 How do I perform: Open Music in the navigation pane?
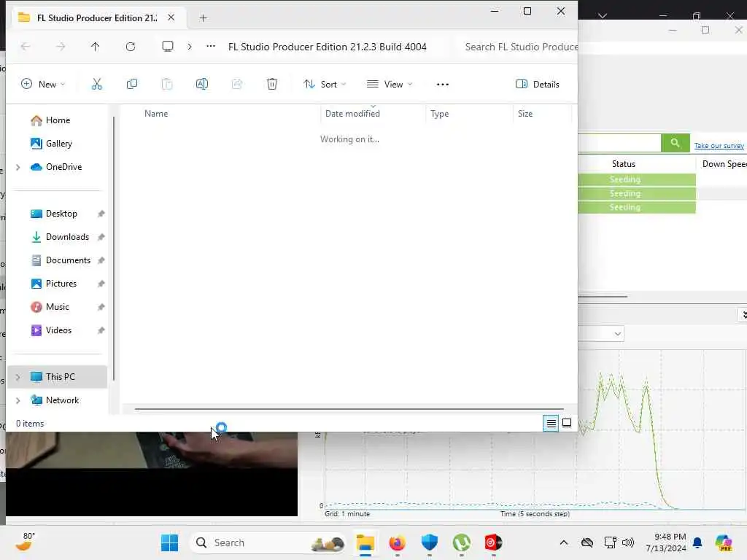(x=57, y=307)
